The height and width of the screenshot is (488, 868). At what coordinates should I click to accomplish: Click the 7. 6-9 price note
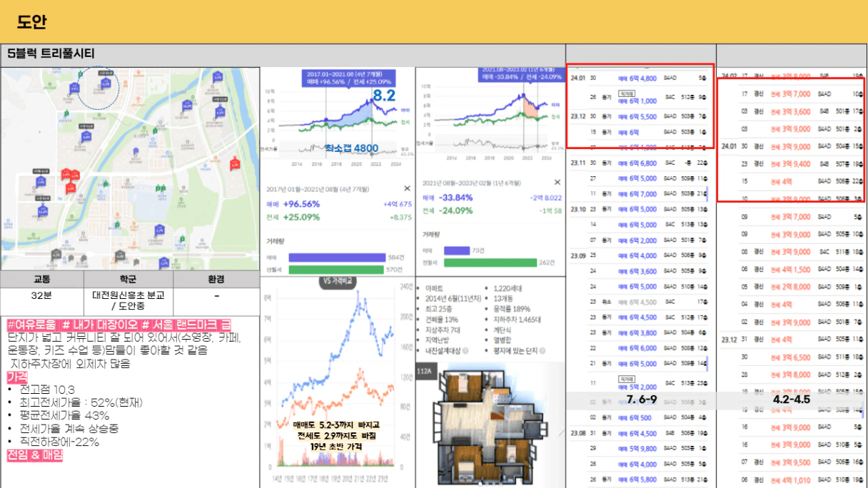coord(642,399)
